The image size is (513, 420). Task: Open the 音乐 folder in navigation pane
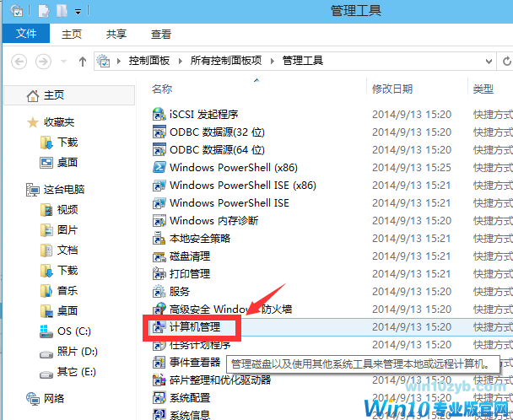click(67, 290)
